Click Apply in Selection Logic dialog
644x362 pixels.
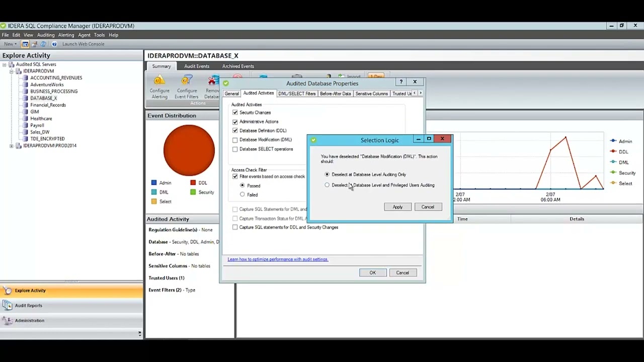click(397, 207)
